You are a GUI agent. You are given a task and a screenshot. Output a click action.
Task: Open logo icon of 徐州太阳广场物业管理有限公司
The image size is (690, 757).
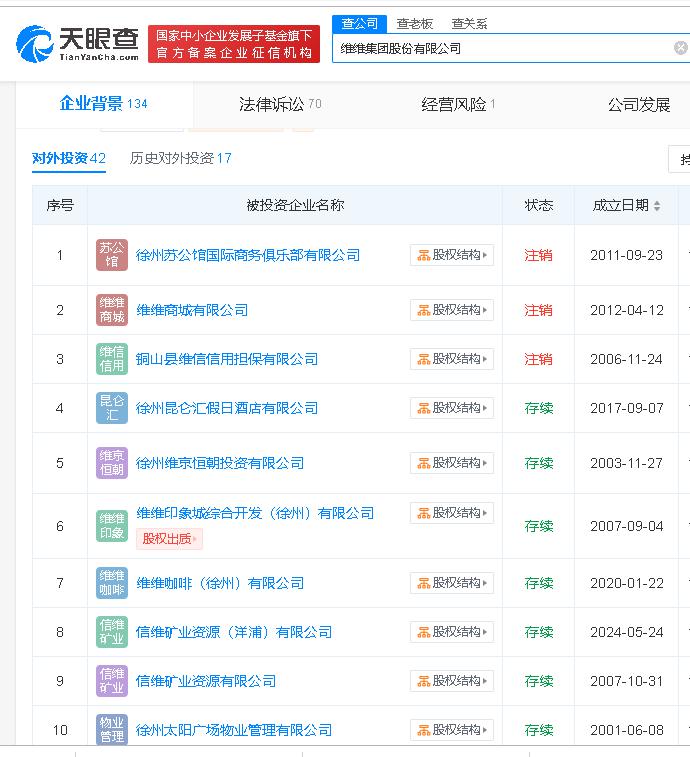point(112,729)
